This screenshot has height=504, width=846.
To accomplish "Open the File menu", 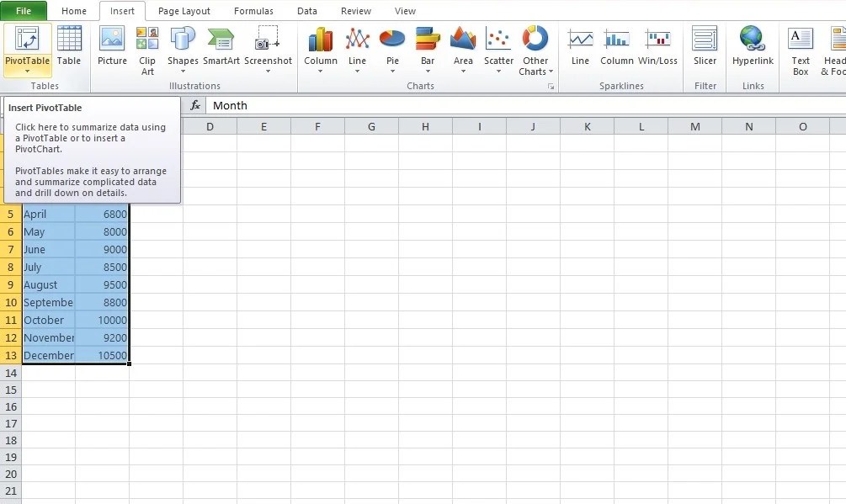I will tap(24, 11).
